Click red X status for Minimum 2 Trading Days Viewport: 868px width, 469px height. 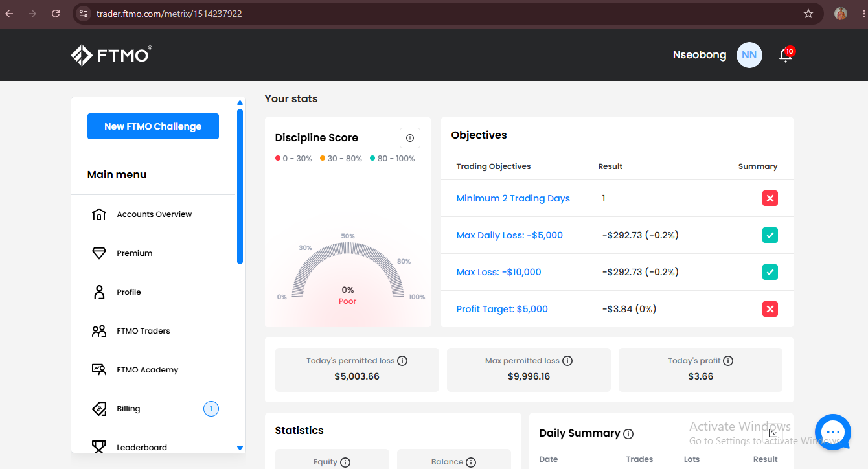[770, 199]
